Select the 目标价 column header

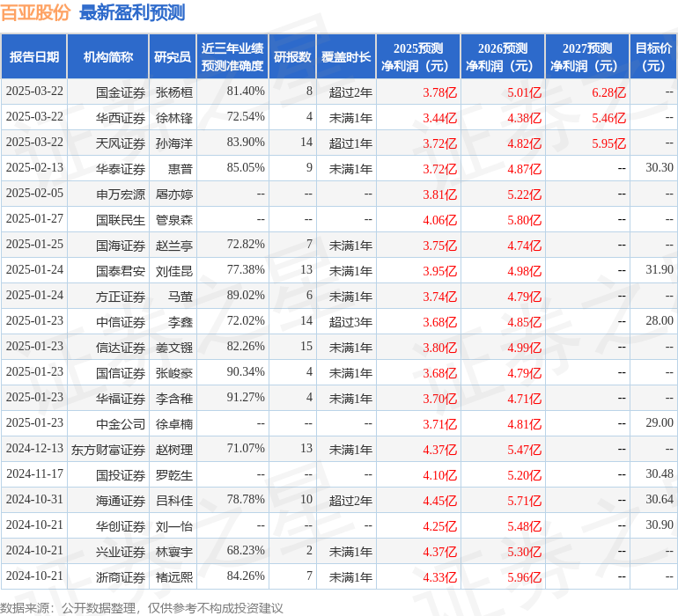coord(653,56)
